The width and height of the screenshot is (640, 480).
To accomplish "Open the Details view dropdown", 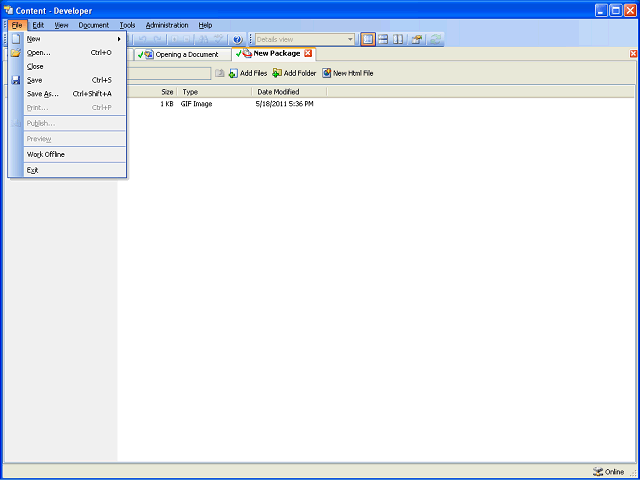I will (x=350, y=40).
